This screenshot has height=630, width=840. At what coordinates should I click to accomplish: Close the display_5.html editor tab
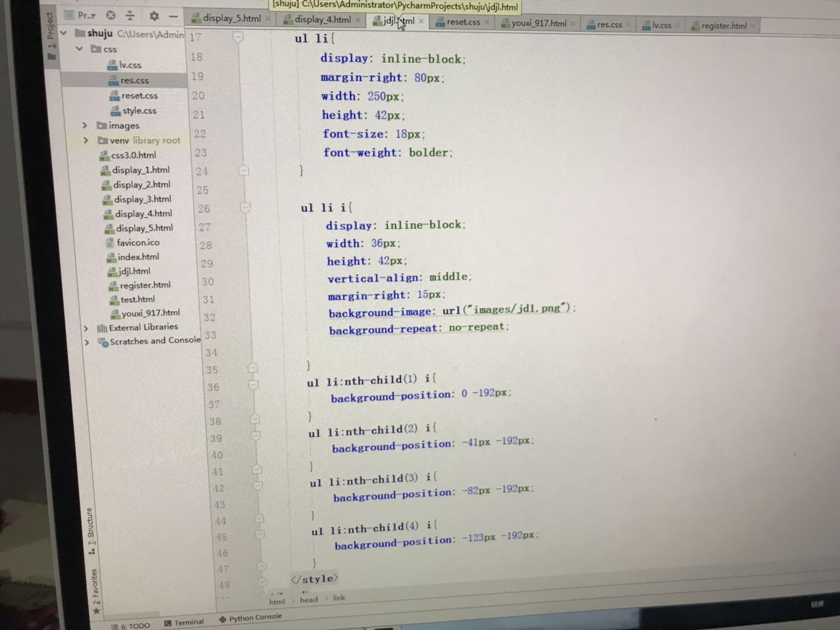268,19
